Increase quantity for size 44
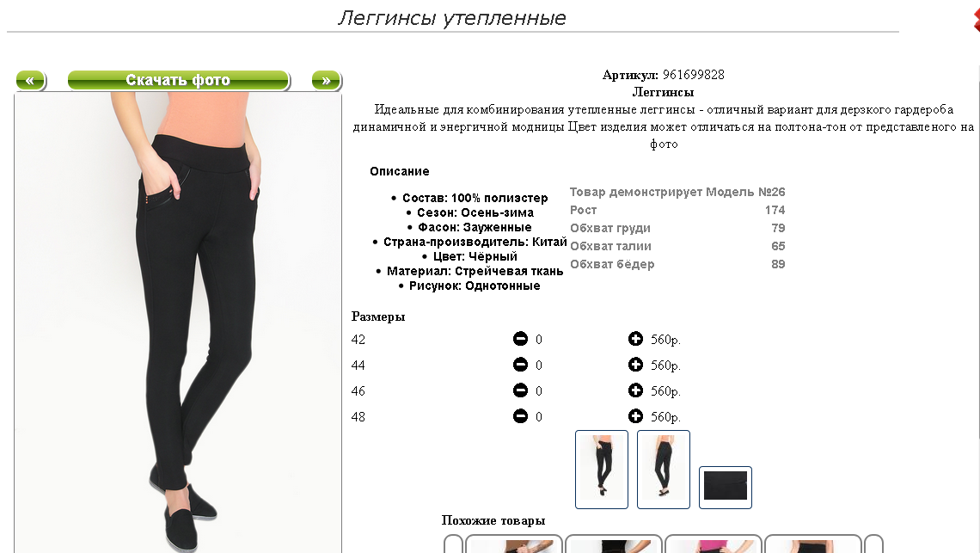Viewport: 980px width, 553px height. [x=635, y=365]
